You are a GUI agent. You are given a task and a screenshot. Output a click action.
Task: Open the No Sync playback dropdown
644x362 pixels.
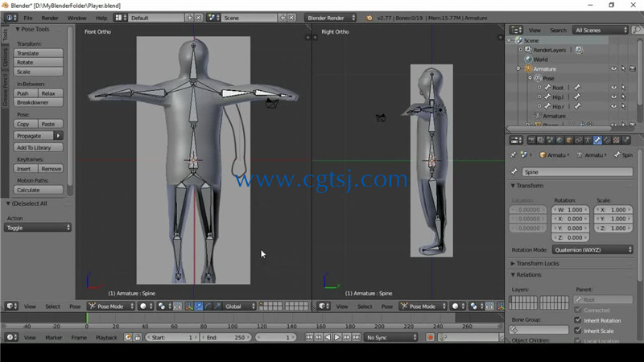coord(391,337)
